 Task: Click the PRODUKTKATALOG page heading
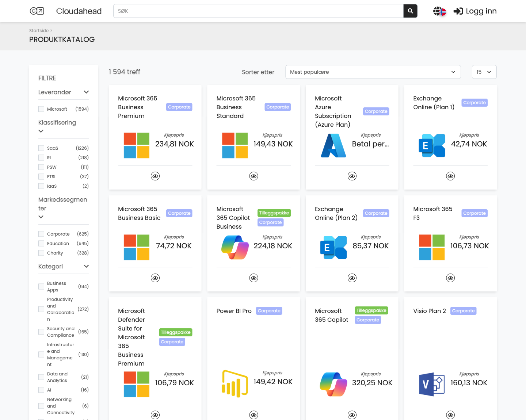[x=62, y=39]
